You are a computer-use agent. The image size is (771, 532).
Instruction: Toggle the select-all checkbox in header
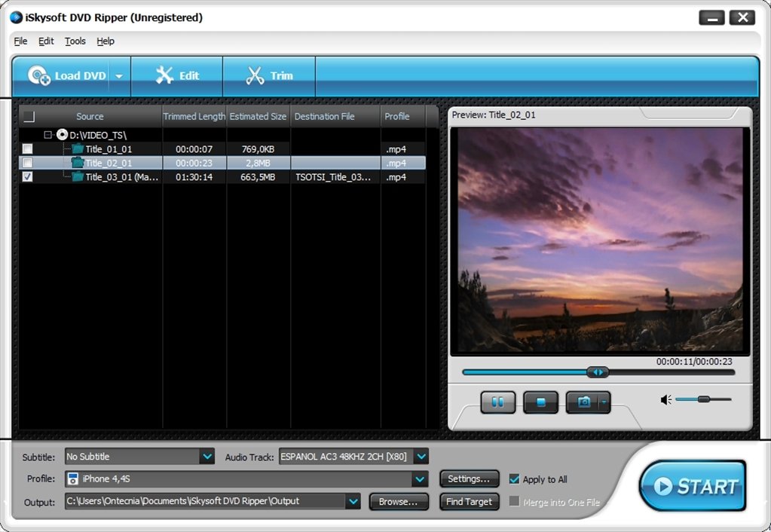point(29,117)
